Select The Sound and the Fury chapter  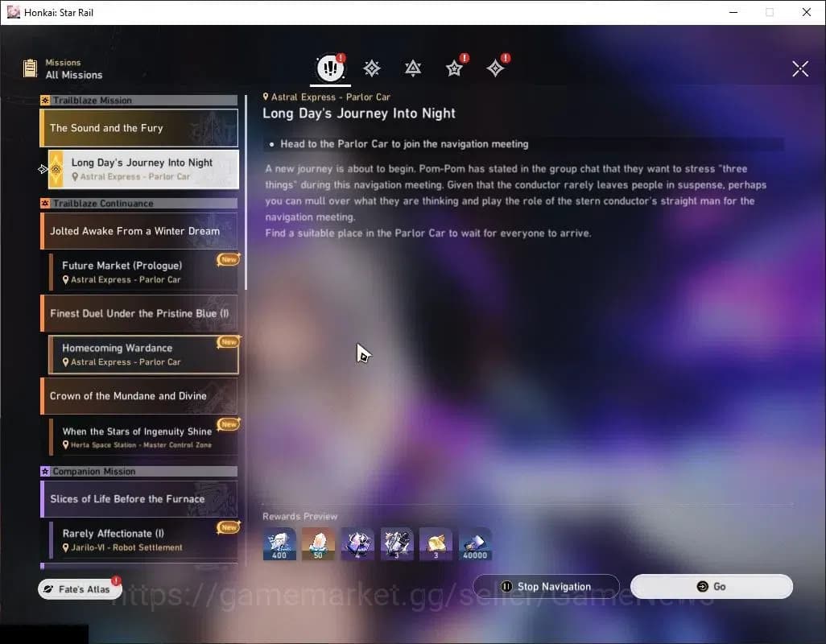point(139,128)
